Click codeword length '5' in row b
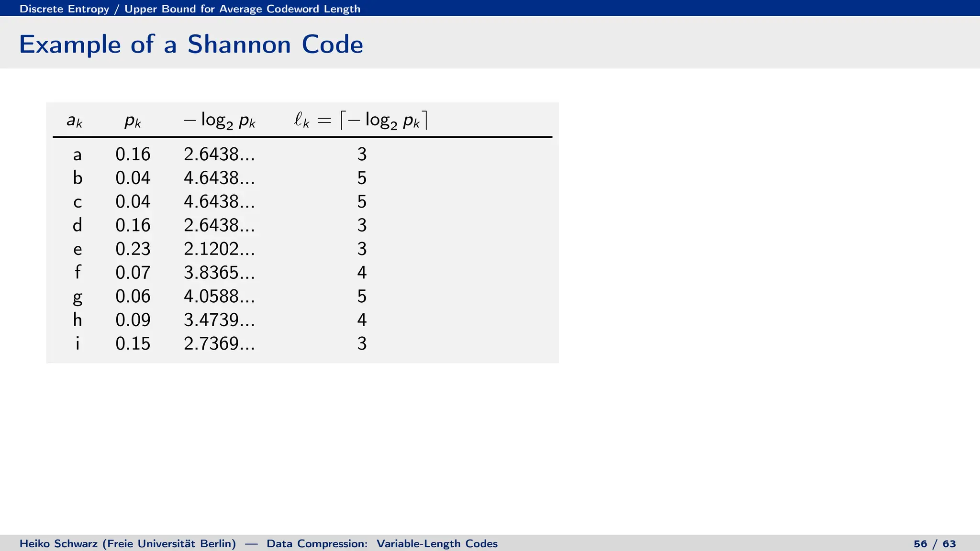The height and width of the screenshot is (551, 980). 362,178
